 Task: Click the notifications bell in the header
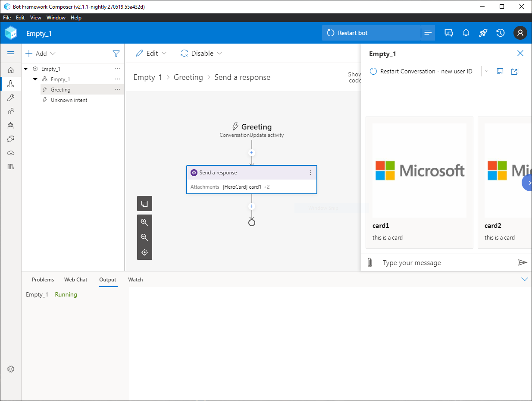[466, 33]
